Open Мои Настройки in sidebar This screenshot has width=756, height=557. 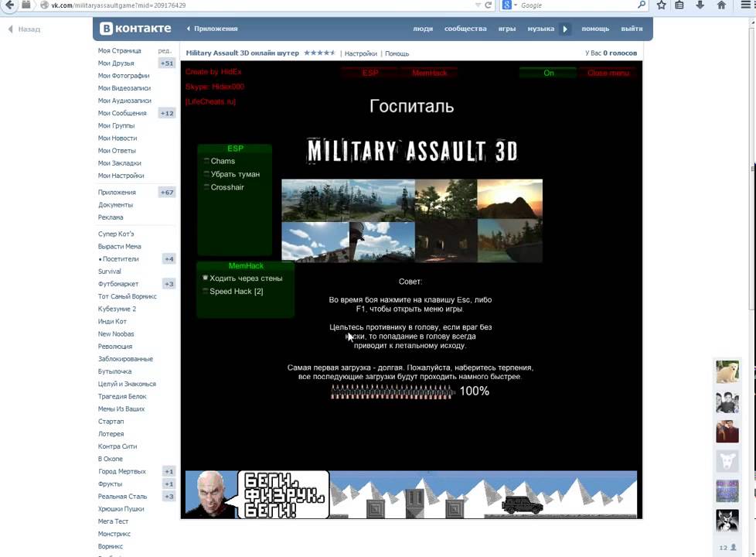pos(121,176)
